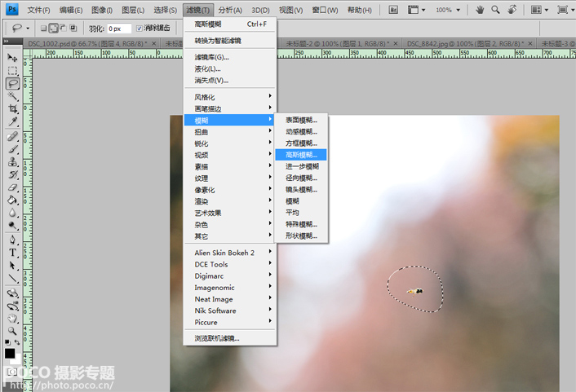
Task: Close the DSC_1002.psd tab
Action: [x=154, y=44]
